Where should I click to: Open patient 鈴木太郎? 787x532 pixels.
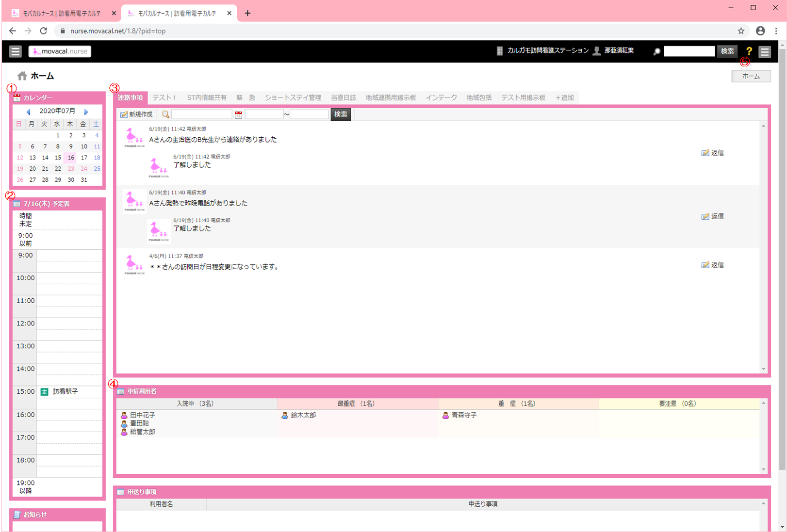[x=303, y=416]
